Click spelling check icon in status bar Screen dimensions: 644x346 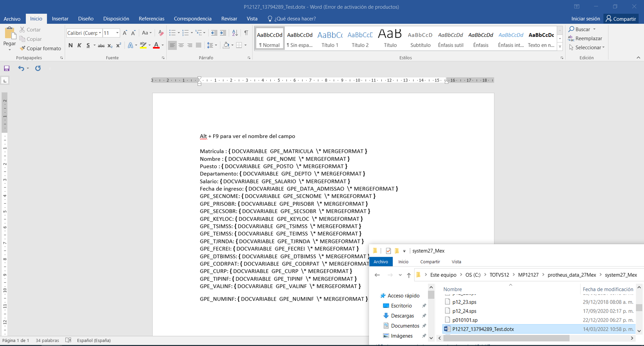tap(68, 340)
